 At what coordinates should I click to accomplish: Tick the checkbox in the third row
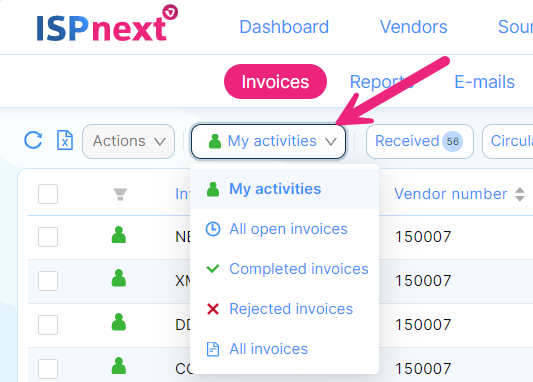[x=48, y=325]
